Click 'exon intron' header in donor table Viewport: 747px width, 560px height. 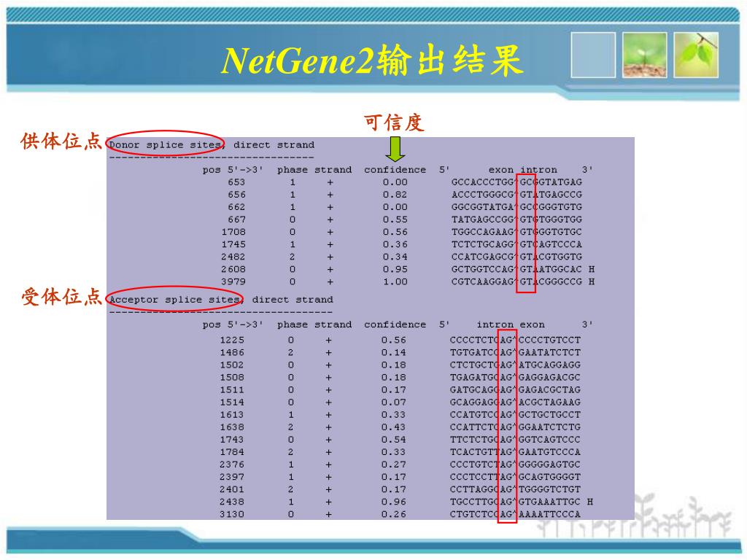click(x=522, y=169)
